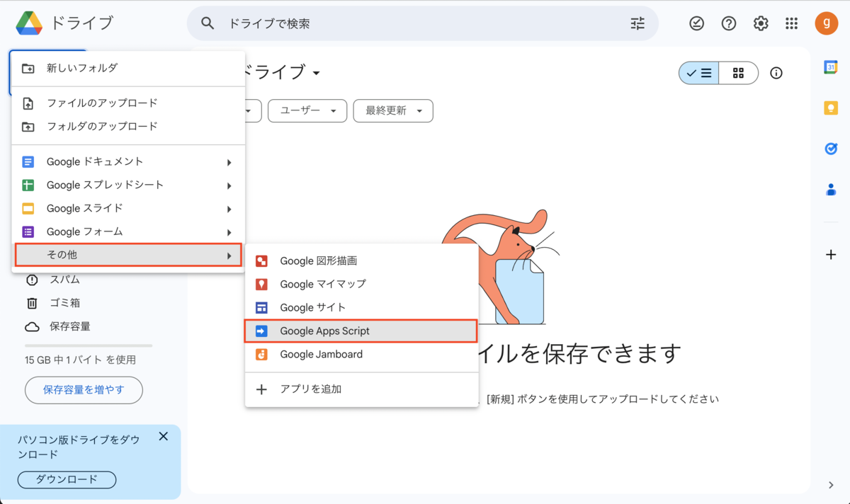The height and width of the screenshot is (504, 850).
Task: Click the 保存容量を増やす button
Action: click(84, 390)
